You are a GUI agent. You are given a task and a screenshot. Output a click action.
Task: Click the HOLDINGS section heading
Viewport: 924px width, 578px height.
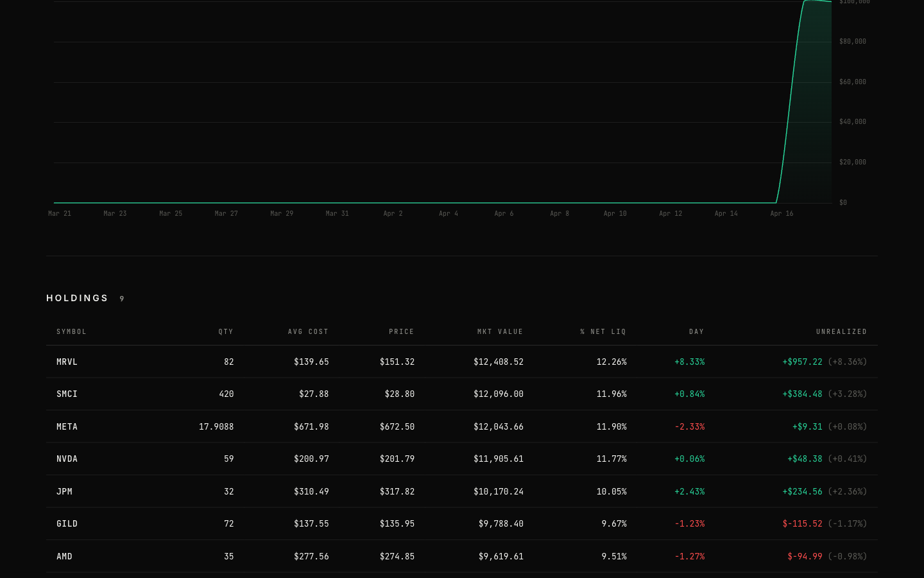(x=77, y=298)
